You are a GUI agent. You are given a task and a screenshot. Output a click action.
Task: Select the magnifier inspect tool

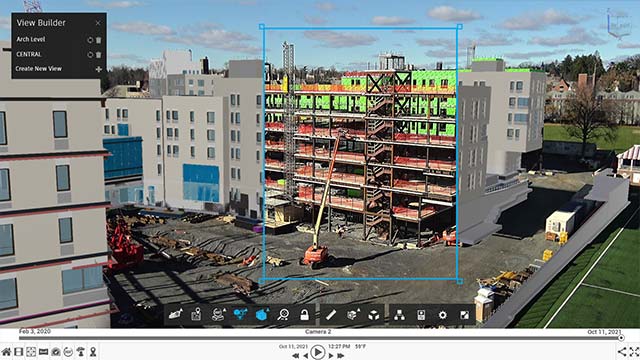tap(283, 315)
